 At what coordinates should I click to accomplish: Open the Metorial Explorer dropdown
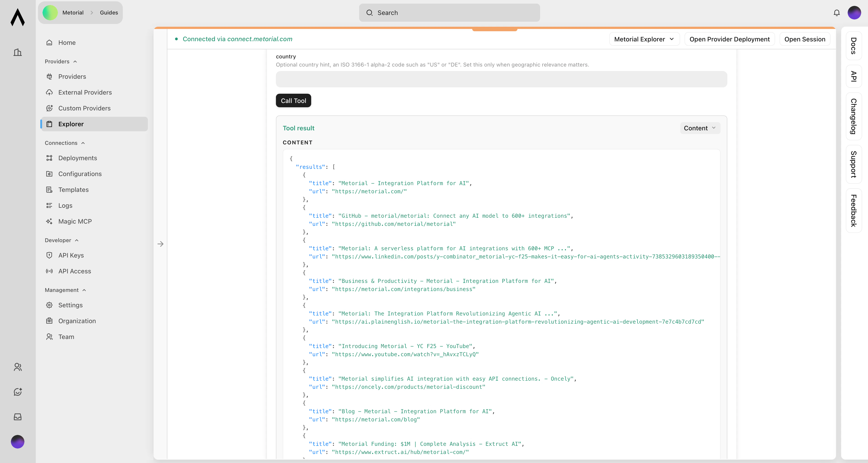click(644, 39)
